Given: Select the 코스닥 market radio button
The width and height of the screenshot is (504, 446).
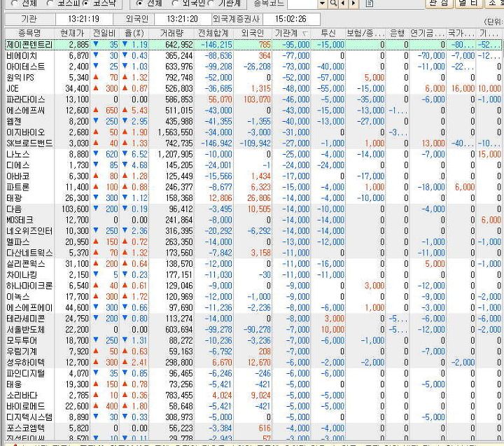Looking at the screenshot, I should [86, 4].
